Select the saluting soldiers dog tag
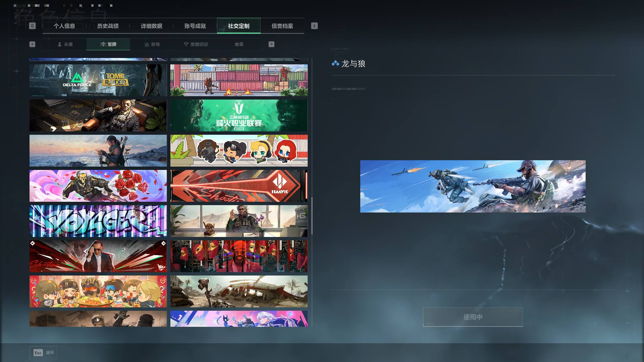The height and width of the screenshot is (362, 644). tap(98, 319)
